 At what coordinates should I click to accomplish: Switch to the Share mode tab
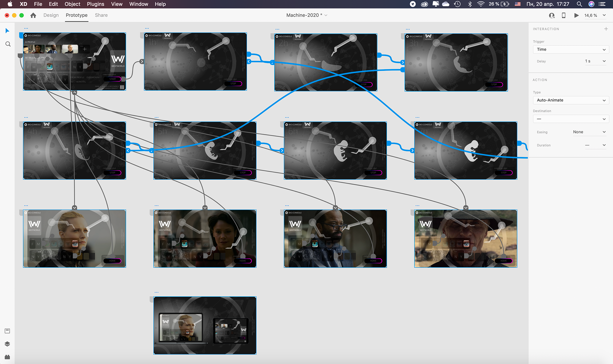pyautogui.click(x=101, y=15)
